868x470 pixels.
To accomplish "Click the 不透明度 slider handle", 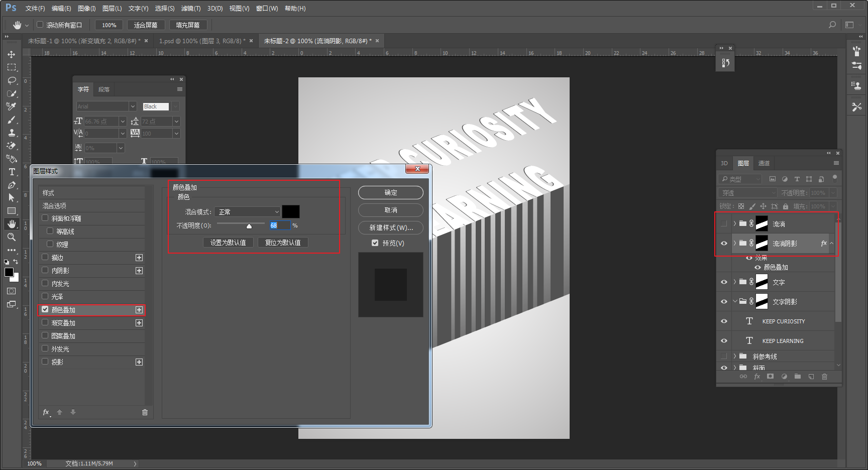I will [249, 226].
